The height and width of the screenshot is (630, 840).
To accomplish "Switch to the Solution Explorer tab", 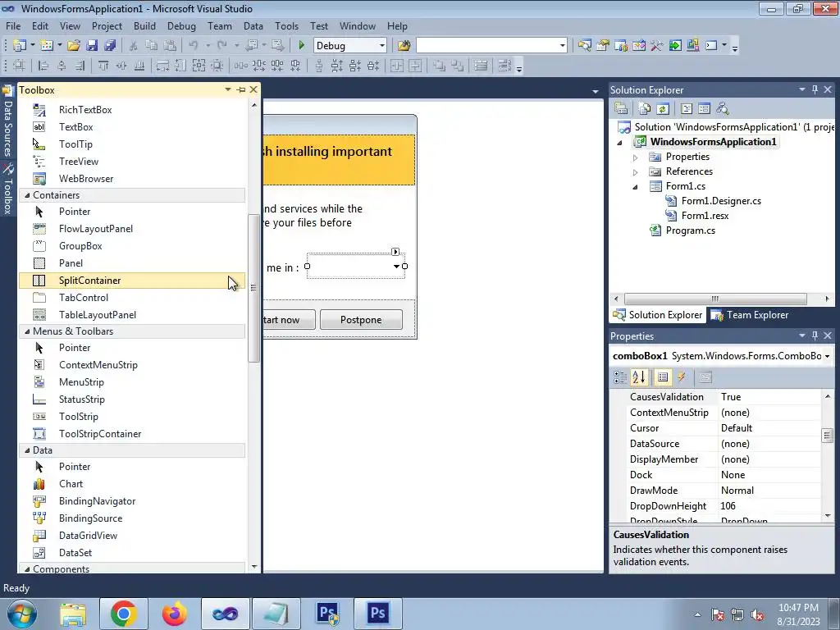I will [x=658, y=315].
